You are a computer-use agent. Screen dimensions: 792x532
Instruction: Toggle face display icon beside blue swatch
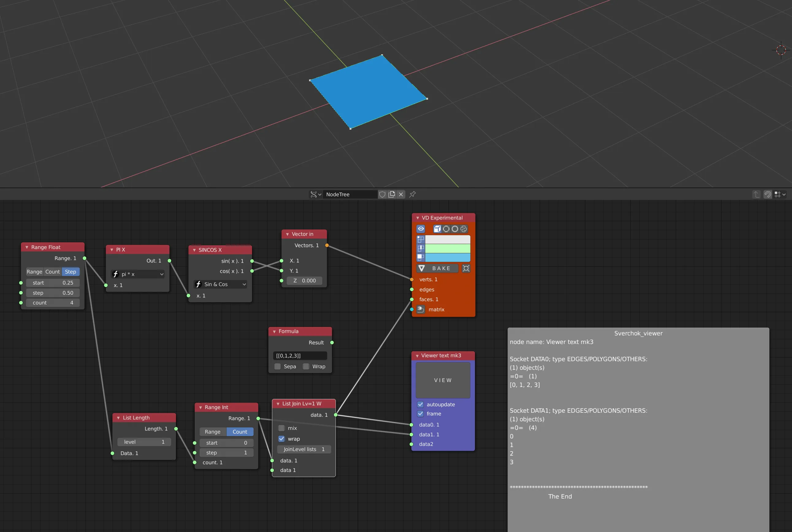pos(421,258)
